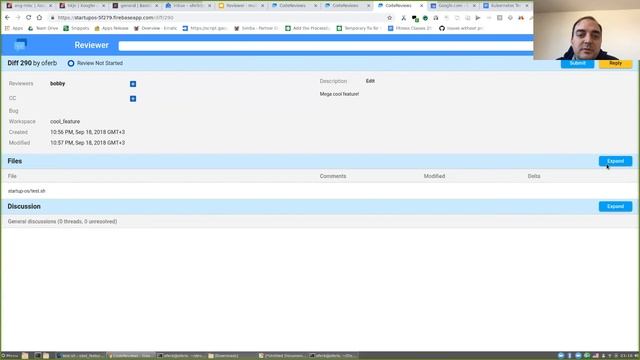Click the workspace value cool_feature
The height and width of the screenshot is (360, 640).
coord(65,122)
